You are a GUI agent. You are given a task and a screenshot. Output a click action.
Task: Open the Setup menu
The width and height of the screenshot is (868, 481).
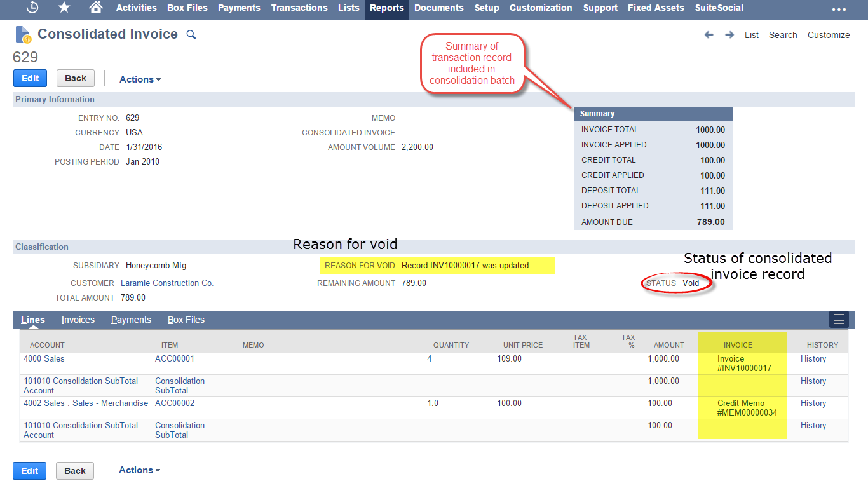coord(487,8)
